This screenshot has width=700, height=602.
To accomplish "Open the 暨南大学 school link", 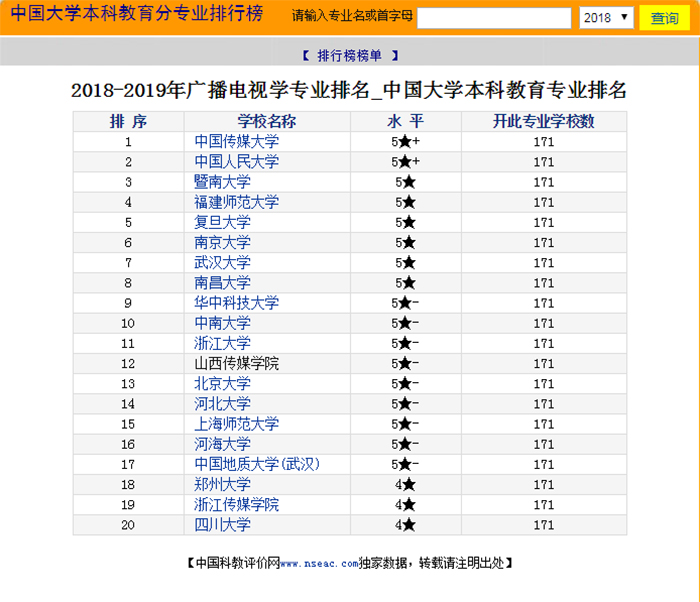I will 222,182.
